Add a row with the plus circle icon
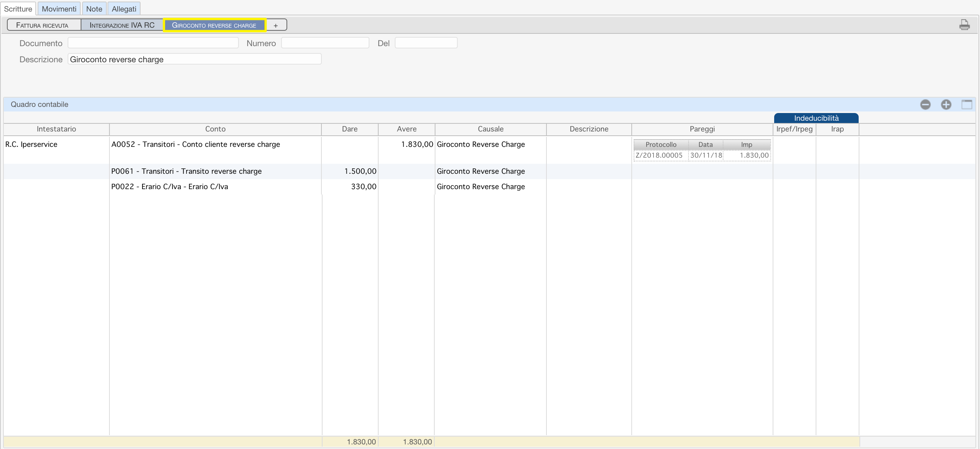980x449 pixels. click(x=946, y=105)
